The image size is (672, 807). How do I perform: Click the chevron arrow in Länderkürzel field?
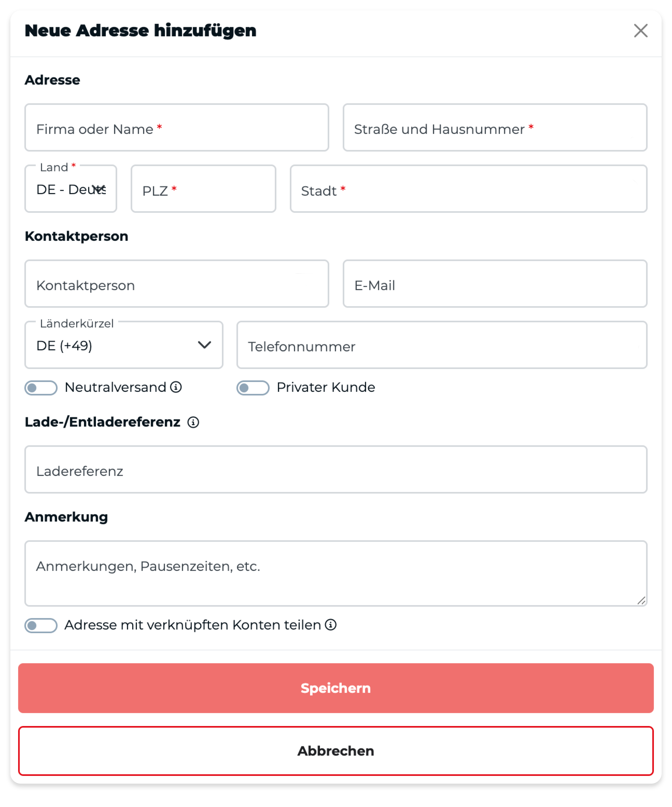click(x=204, y=345)
